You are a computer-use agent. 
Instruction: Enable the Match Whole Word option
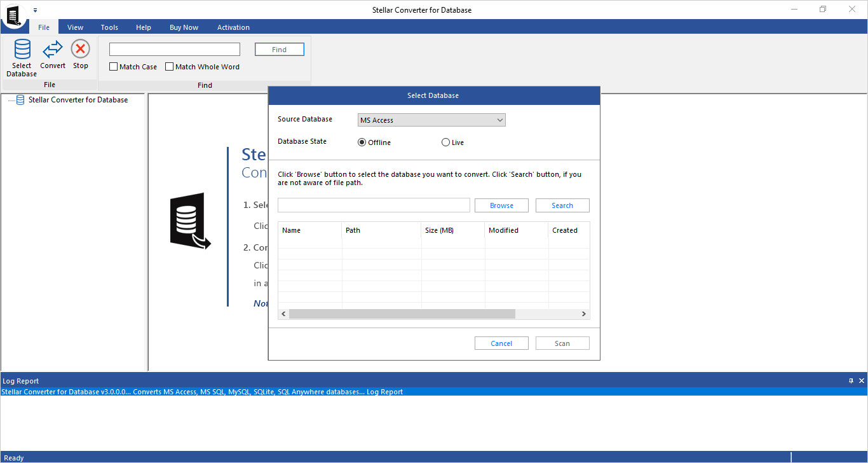(169, 66)
